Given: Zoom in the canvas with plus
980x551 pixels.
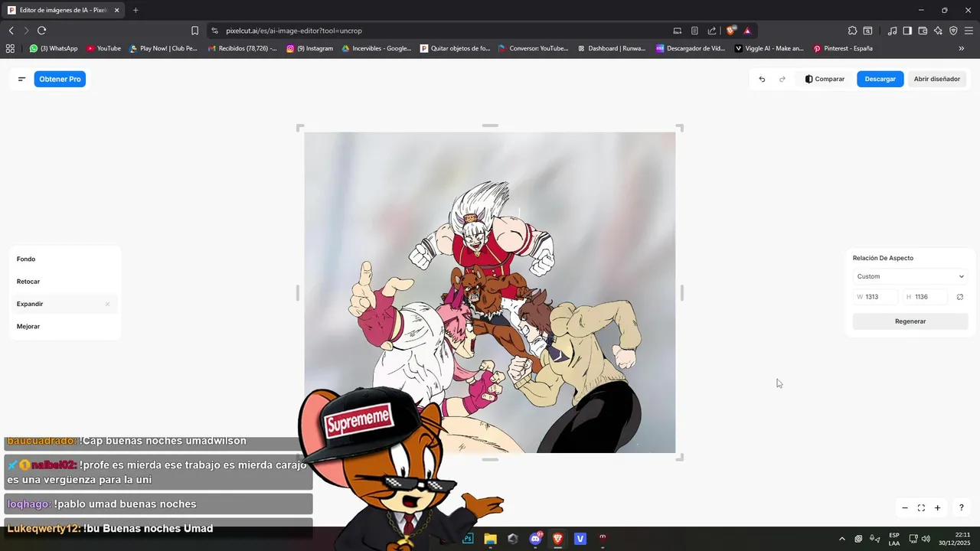Looking at the screenshot, I should pos(937,508).
